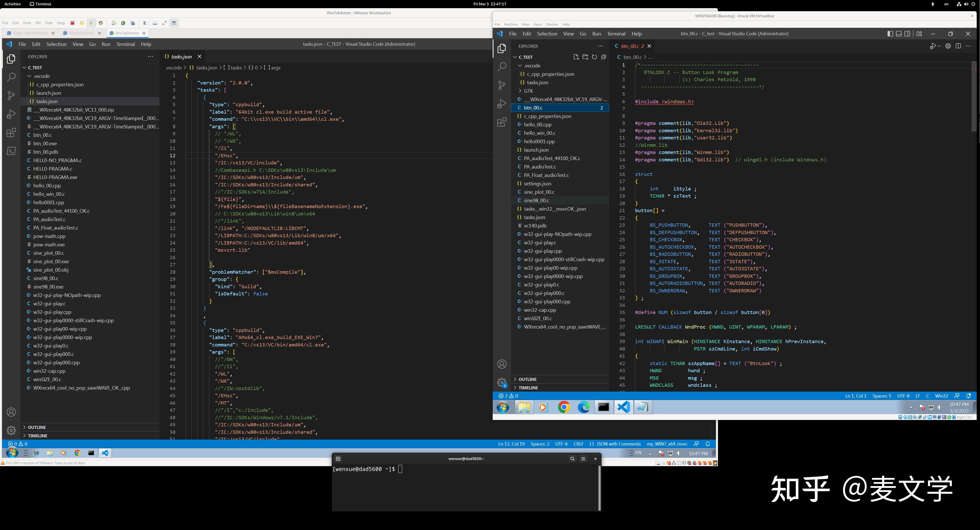Collapse all folders in right Explorer

(x=603, y=57)
